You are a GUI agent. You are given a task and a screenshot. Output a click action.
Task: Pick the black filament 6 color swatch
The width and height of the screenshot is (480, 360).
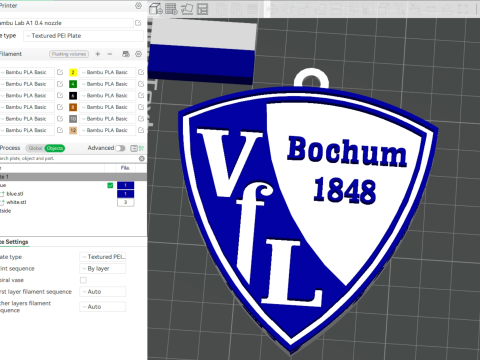pos(73,96)
